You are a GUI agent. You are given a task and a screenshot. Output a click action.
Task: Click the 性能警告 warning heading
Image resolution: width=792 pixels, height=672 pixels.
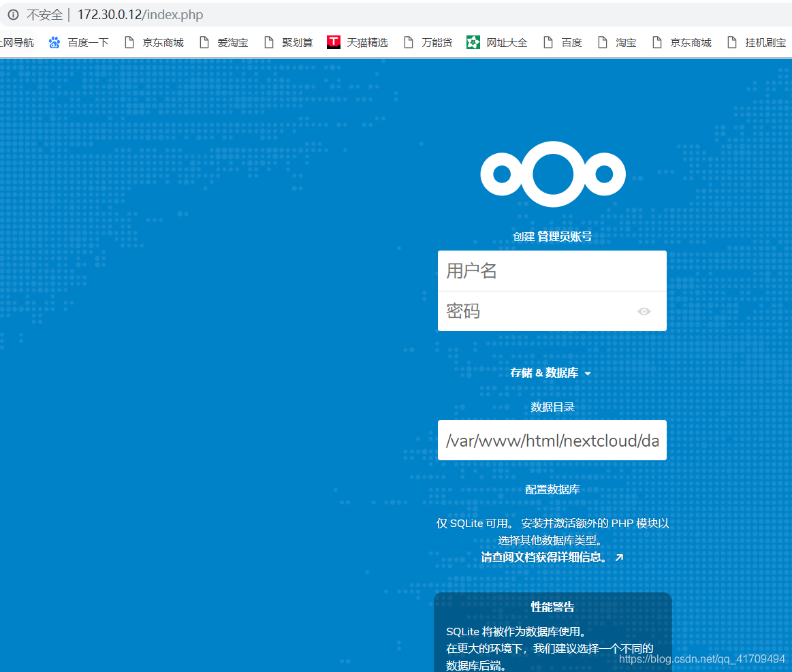pyautogui.click(x=552, y=607)
